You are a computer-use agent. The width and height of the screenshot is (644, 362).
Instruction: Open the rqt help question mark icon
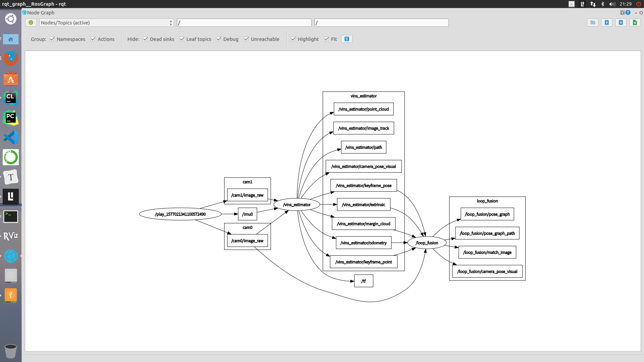(x=628, y=12)
